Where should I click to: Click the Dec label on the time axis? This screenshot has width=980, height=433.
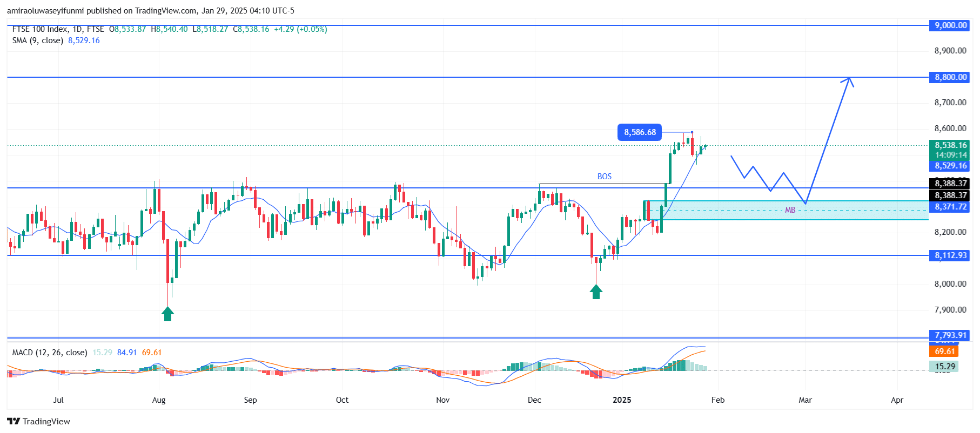tap(534, 400)
